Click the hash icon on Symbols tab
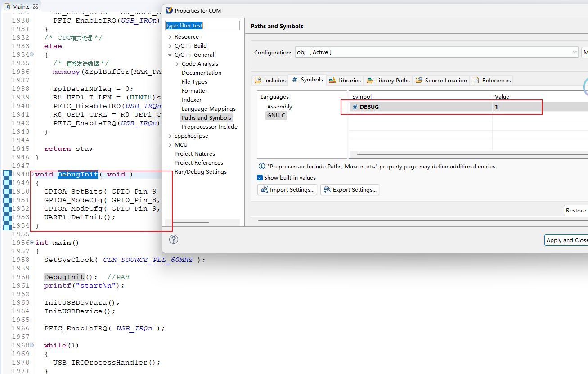The image size is (588, 374). 295,79
